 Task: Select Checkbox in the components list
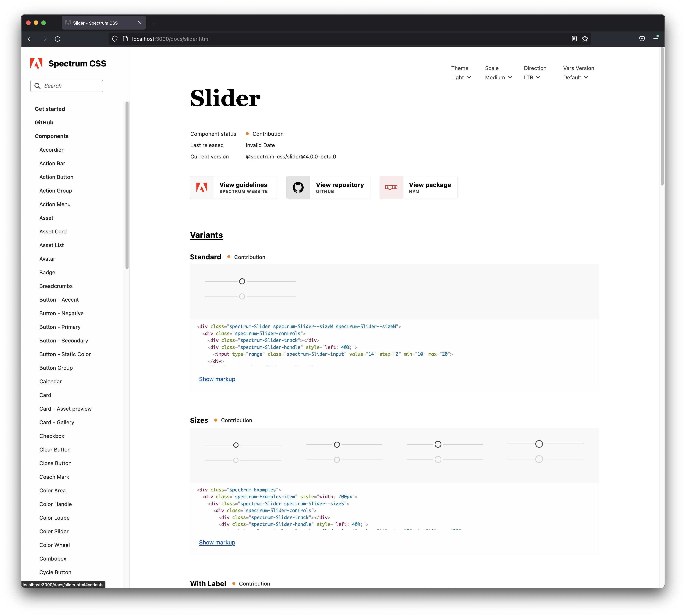52,436
